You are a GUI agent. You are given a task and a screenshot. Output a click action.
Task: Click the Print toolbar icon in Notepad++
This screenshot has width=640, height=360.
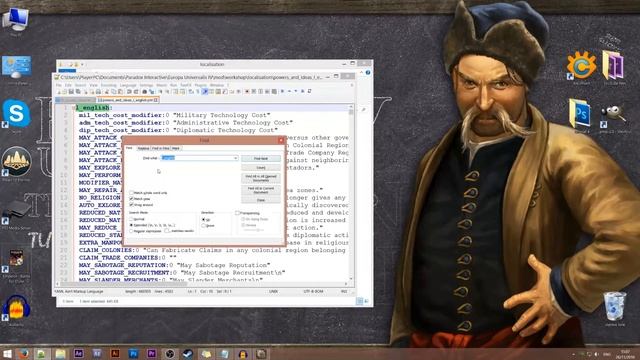pos(98,91)
